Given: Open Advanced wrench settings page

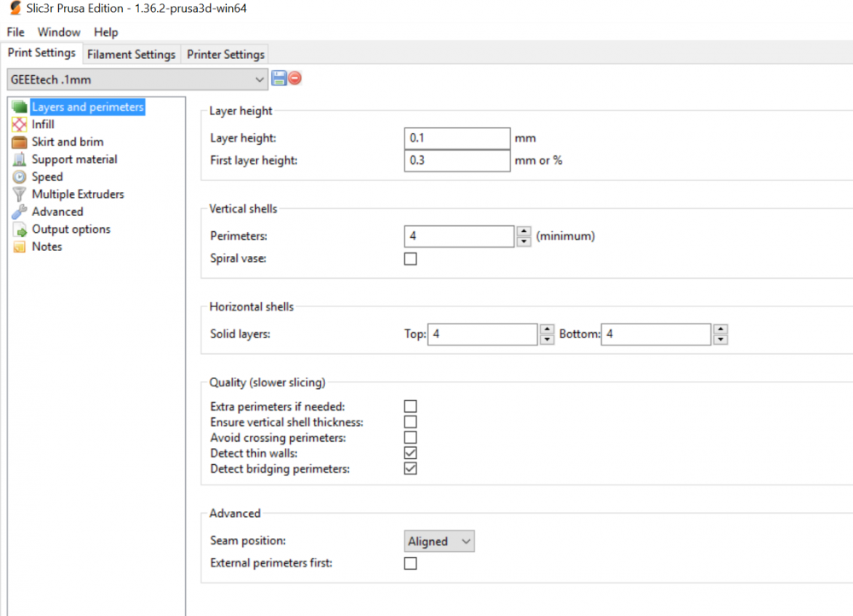Looking at the screenshot, I should (x=57, y=212).
